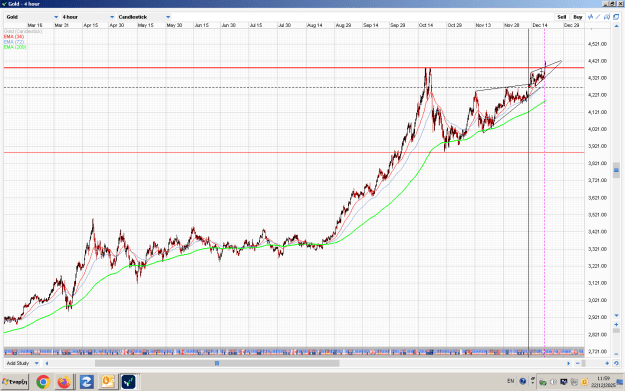Minimize the Gold 4 hour window
Image resolution: width=625 pixels, height=391 pixels.
point(605,4)
